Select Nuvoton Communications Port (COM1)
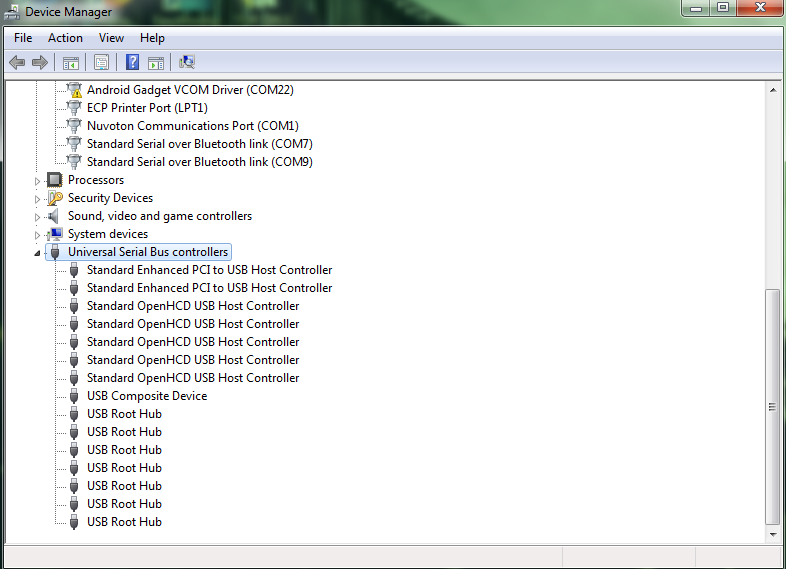786x569 pixels. (193, 126)
